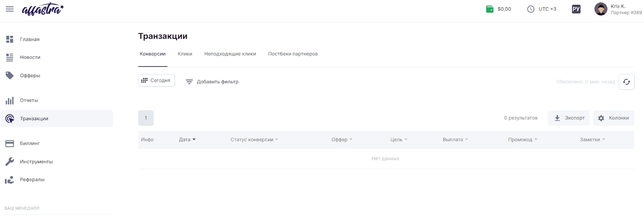Open Kris K. profile avatar
Viewport: 644px width, 216px height.
click(x=601, y=9)
